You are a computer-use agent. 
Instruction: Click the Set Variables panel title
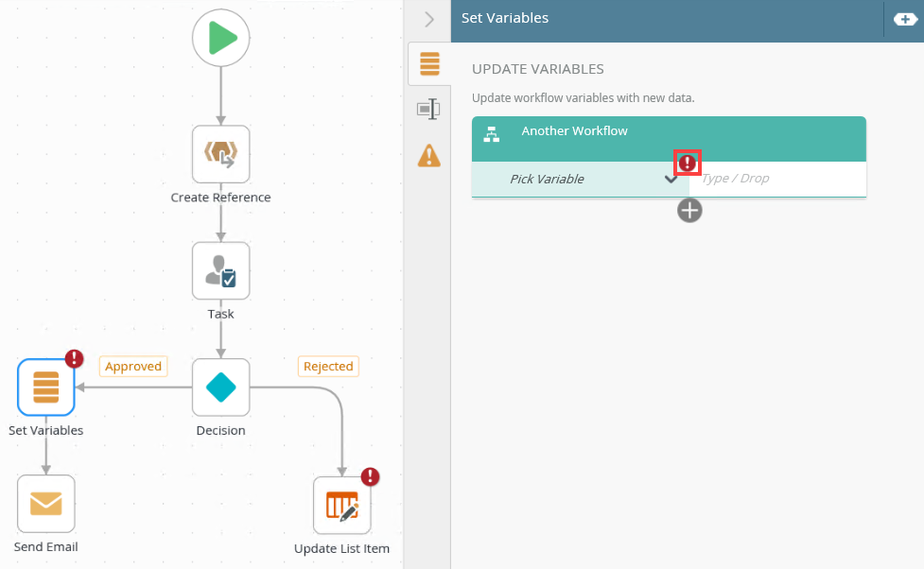pyautogui.click(x=505, y=18)
